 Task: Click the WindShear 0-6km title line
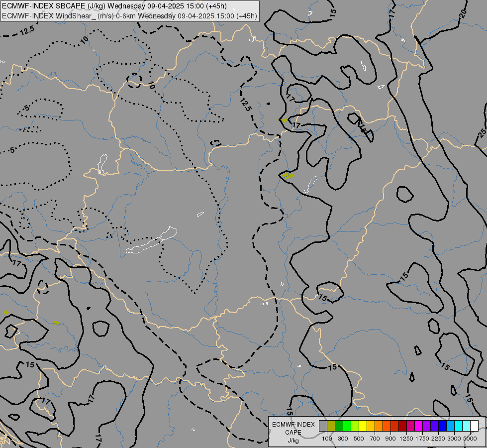point(129,15)
